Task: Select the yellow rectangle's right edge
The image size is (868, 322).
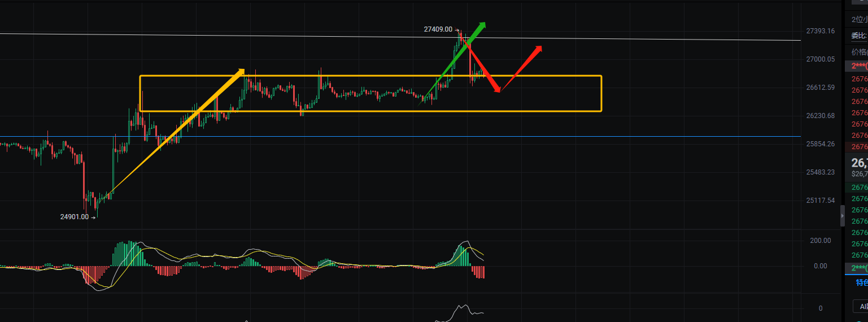Action: coord(601,93)
